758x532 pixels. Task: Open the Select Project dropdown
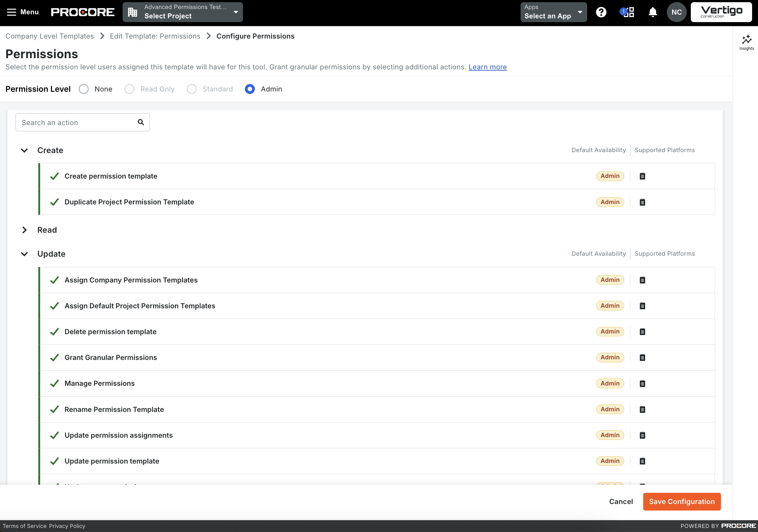183,12
